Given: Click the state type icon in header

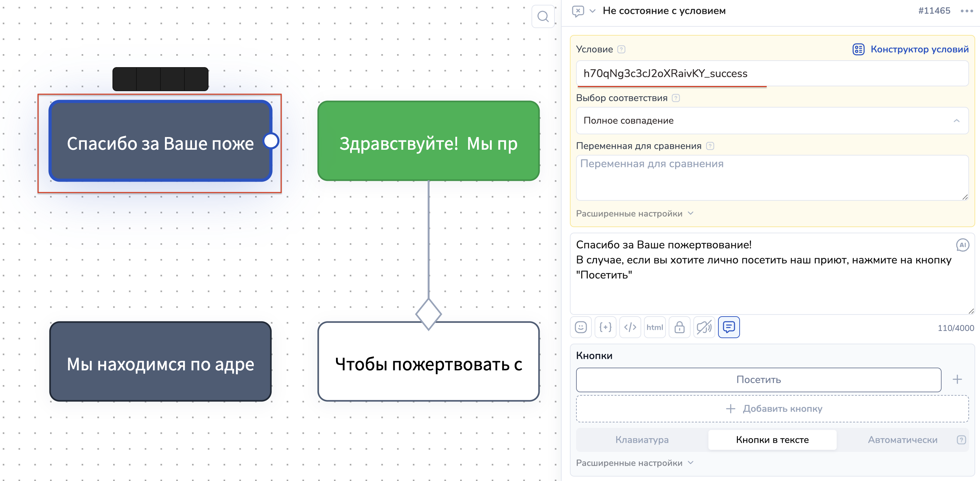Looking at the screenshot, I should [x=577, y=11].
